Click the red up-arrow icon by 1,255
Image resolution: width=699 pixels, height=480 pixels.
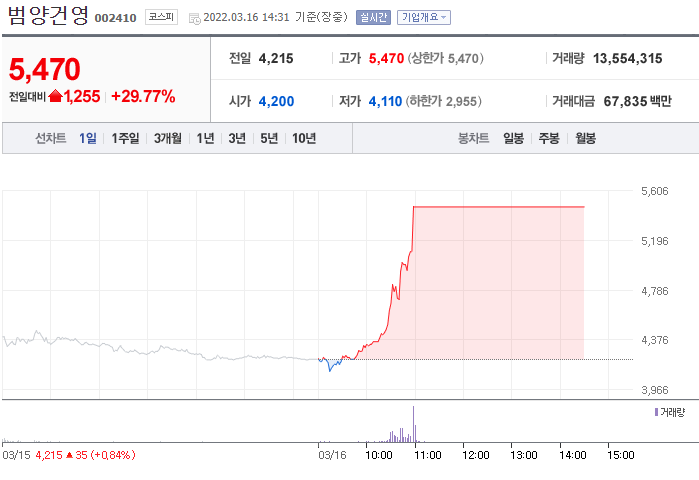tap(55, 96)
